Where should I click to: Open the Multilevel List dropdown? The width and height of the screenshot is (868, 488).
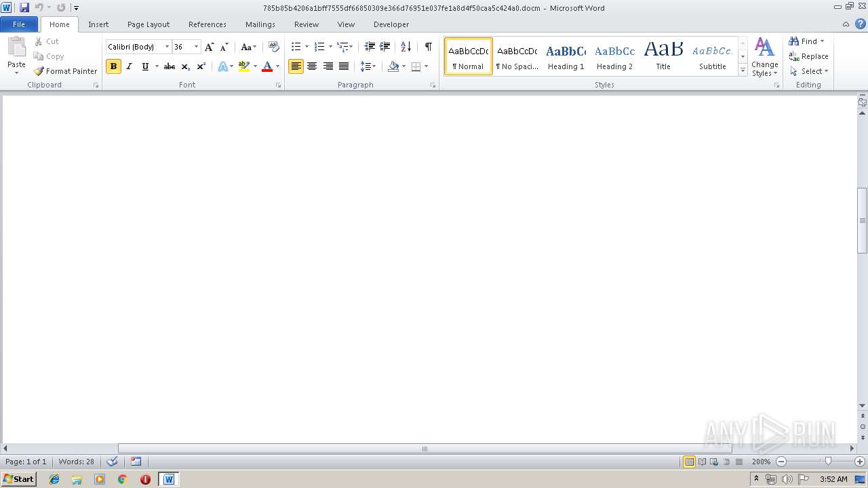(351, 47)
